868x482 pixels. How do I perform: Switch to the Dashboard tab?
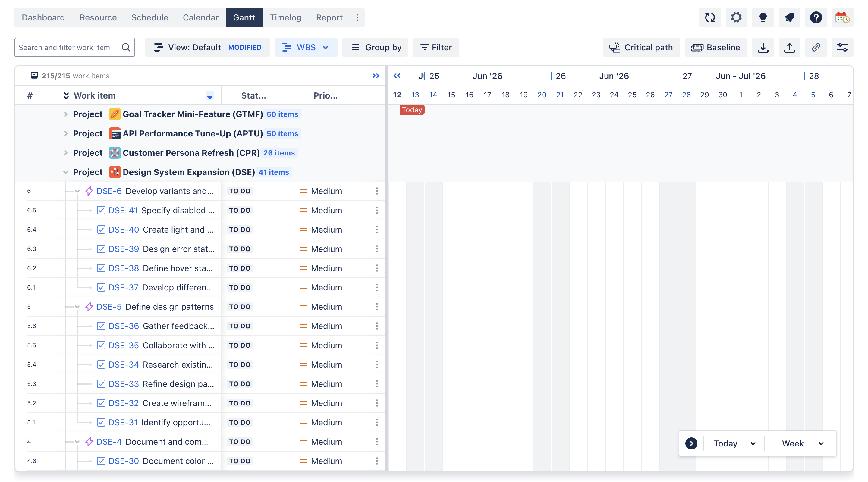43,17
